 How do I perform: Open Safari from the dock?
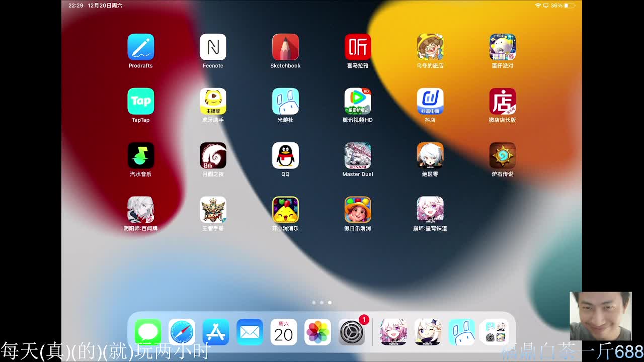[182, 332]
